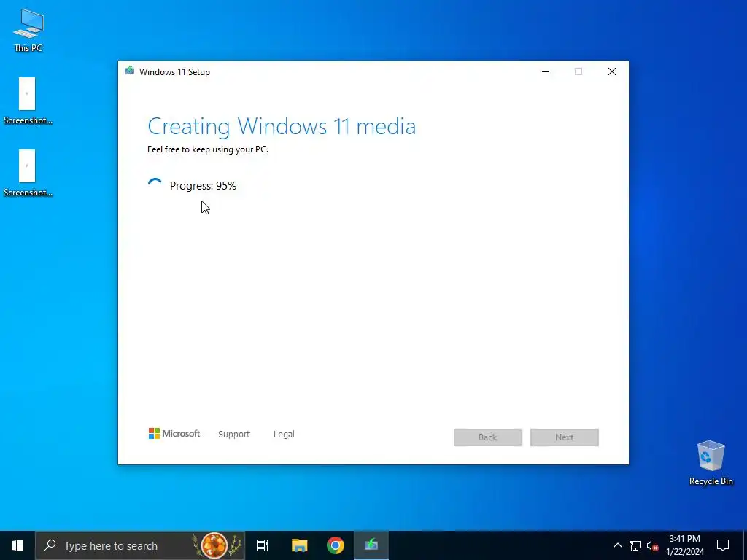Open the Windows Start menu

18,545
